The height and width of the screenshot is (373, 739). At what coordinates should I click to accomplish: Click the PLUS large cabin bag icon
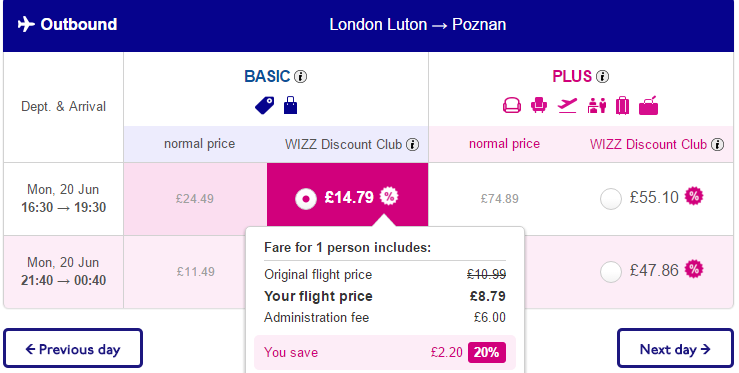pos(512,105)
